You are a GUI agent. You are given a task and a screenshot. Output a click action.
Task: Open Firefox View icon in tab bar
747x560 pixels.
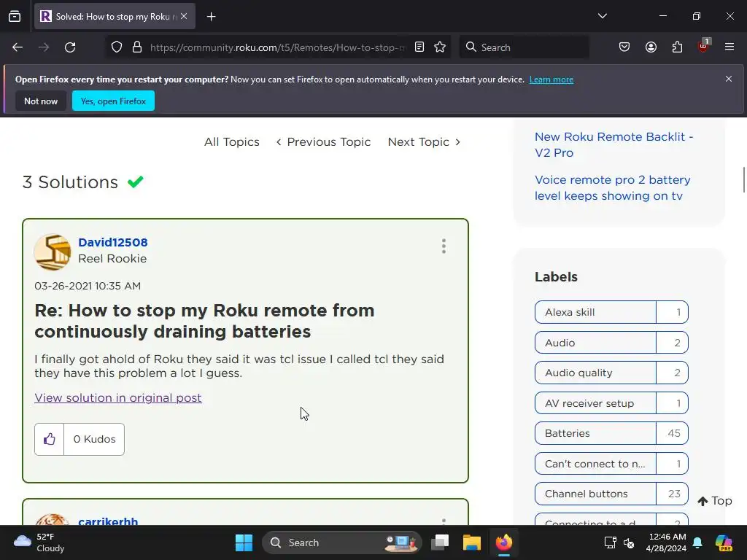15,17
